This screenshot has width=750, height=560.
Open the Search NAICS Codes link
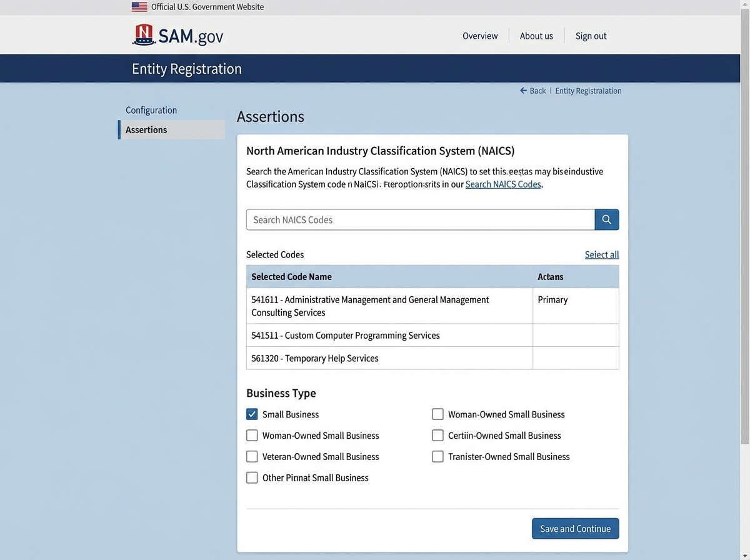pyautogui.click(x=503, y=184)
